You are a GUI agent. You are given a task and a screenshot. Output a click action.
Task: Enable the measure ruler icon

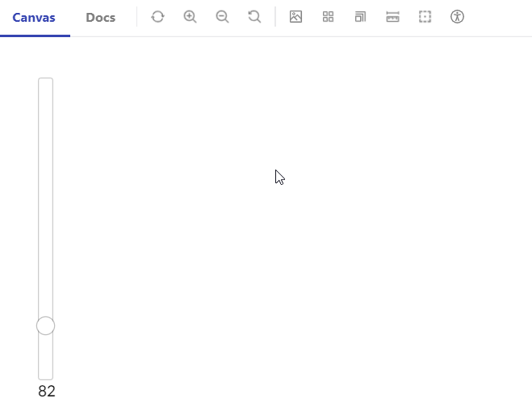click(x=392, y=17)
